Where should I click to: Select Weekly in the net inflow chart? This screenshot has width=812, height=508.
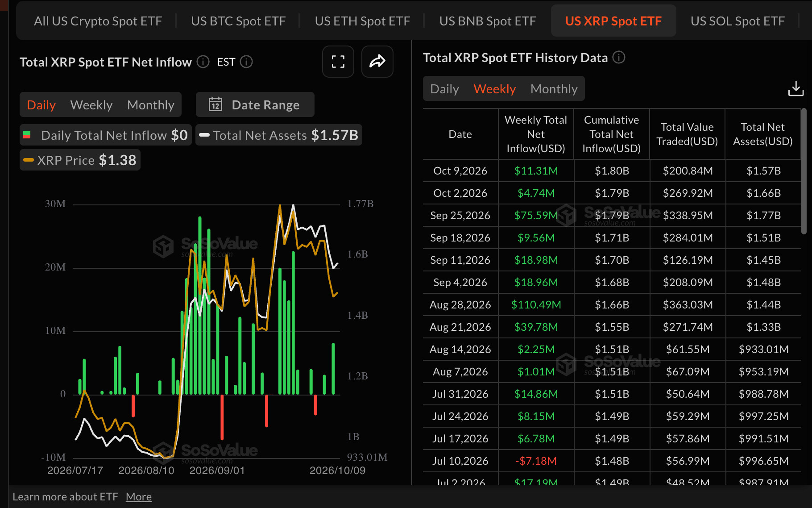(91, 104)
